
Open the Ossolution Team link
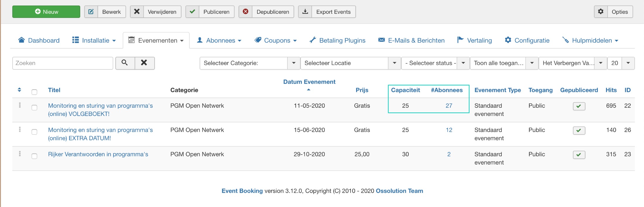pos(399,191)
